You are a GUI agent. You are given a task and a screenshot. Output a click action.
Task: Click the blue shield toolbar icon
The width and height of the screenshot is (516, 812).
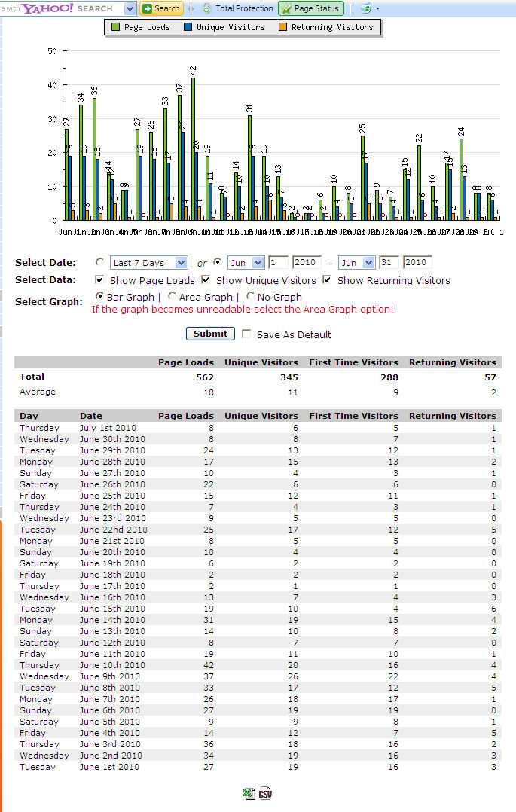coord(366,8)
